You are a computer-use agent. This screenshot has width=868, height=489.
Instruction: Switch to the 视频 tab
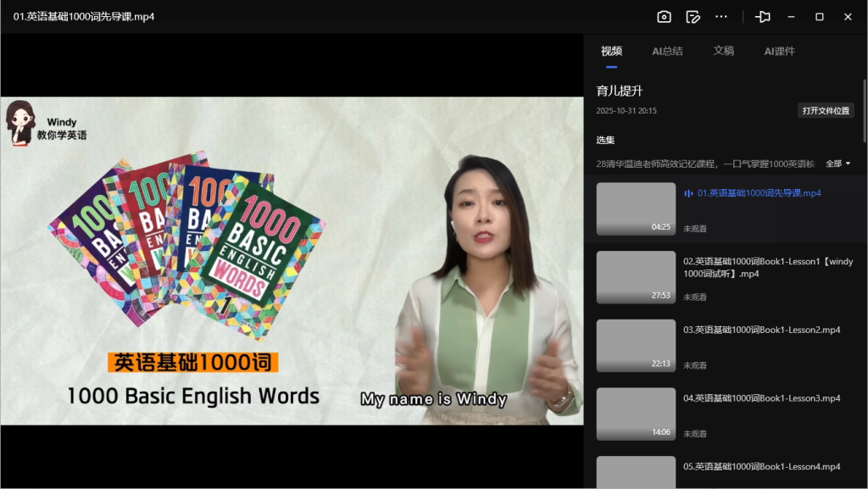point(611,51)
